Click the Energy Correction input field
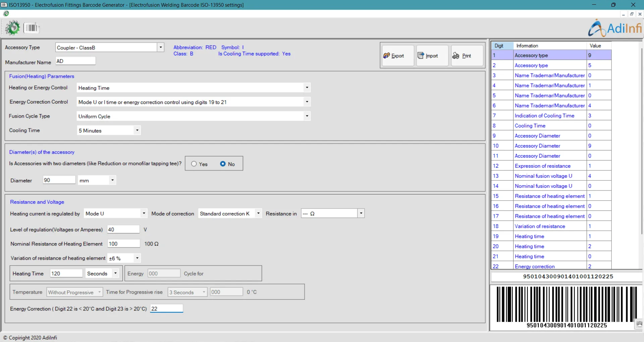644x342 pixels. 166,308
